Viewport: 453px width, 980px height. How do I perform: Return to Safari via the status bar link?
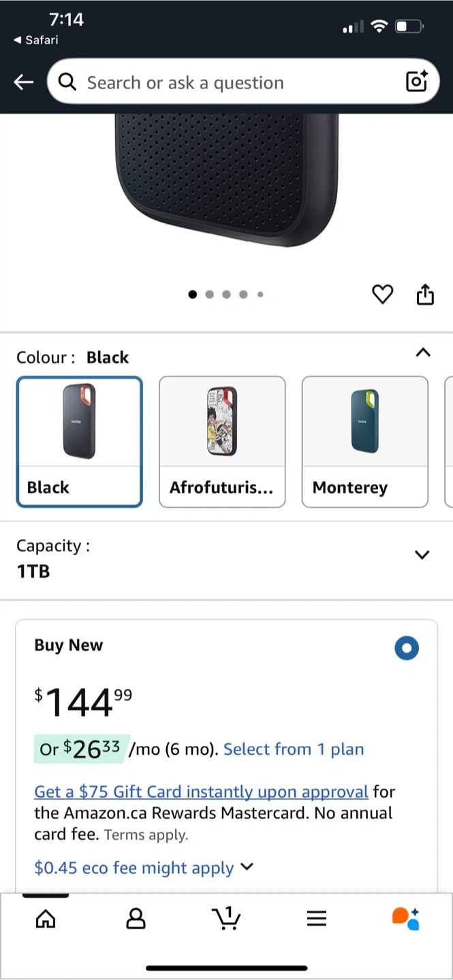point(36,40)
